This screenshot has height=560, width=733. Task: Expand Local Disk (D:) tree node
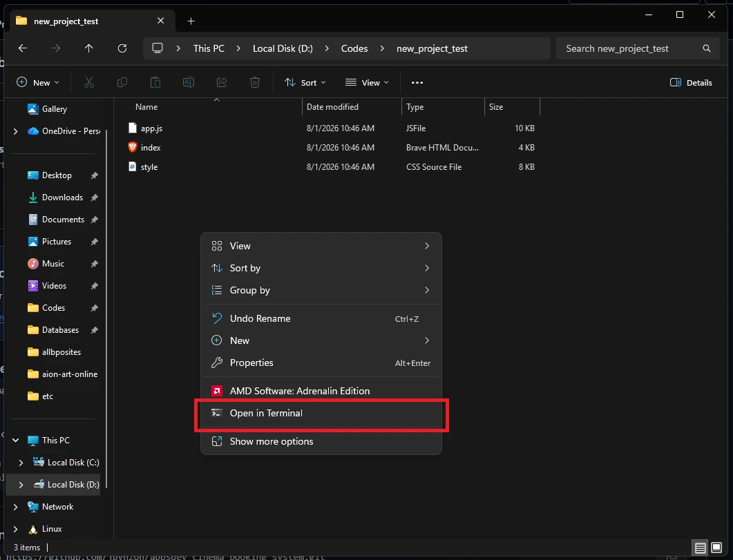click(x=21, y=485)
